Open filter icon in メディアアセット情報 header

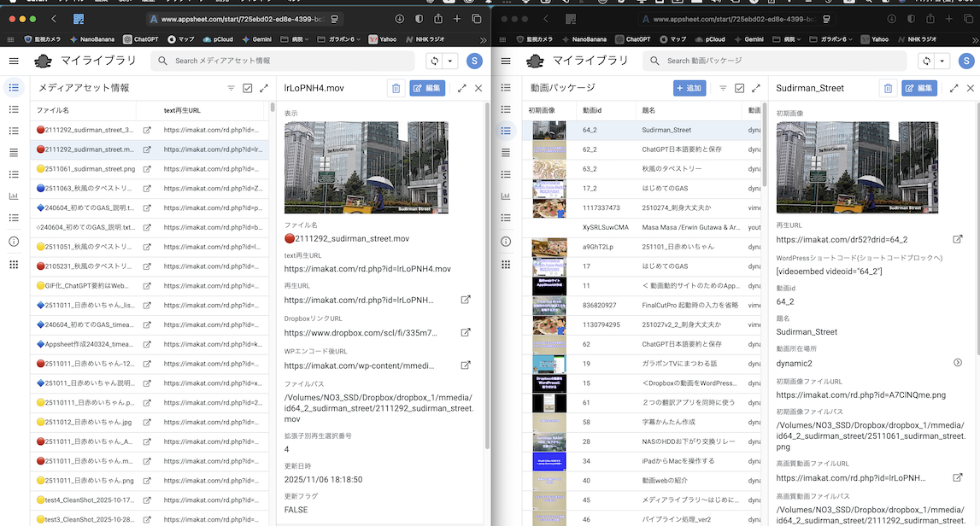(231, 88)
